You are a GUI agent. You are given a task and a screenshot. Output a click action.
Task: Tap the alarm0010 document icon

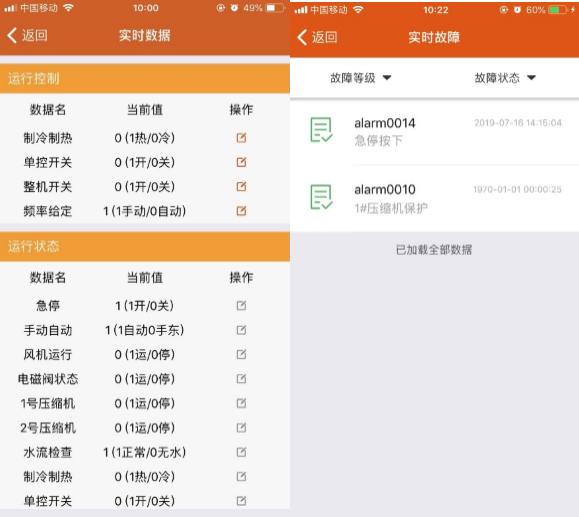tap(321, 197)
